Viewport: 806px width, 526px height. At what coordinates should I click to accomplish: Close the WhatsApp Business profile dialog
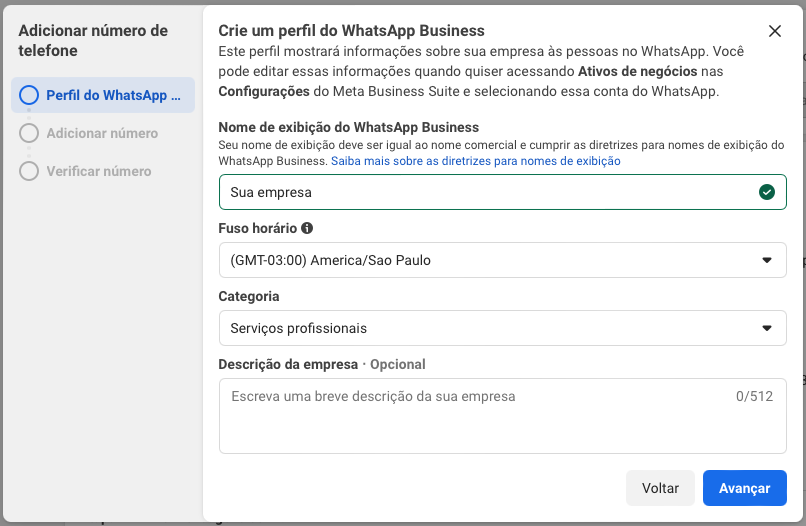(x=775, y=31)
